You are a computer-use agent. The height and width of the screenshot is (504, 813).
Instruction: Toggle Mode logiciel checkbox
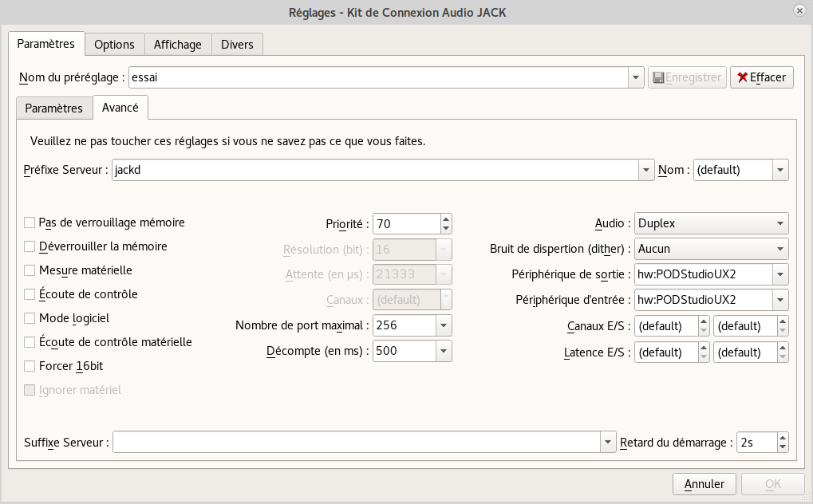[x=30, y=318]
